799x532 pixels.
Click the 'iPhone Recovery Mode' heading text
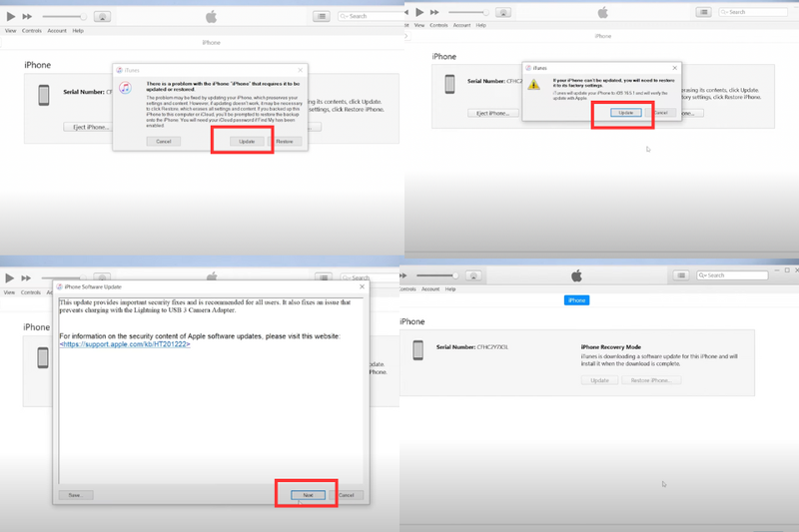pyautogui.click(x=611, y=347)
